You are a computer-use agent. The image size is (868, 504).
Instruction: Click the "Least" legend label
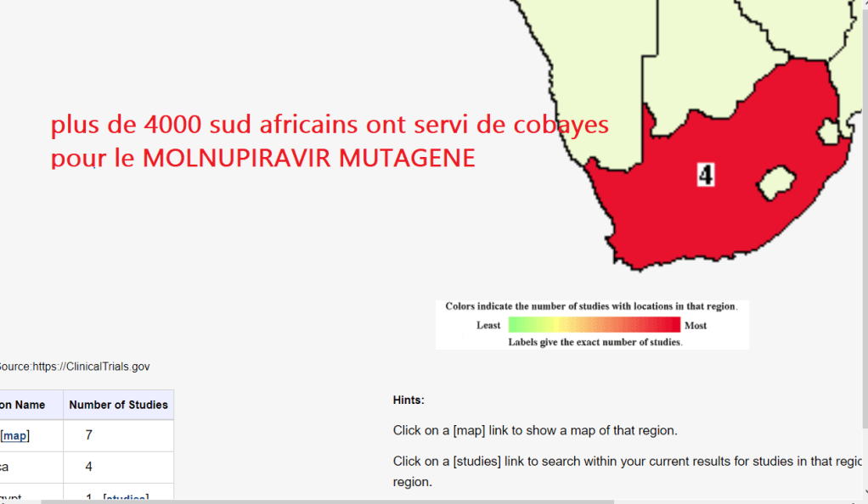488,325
